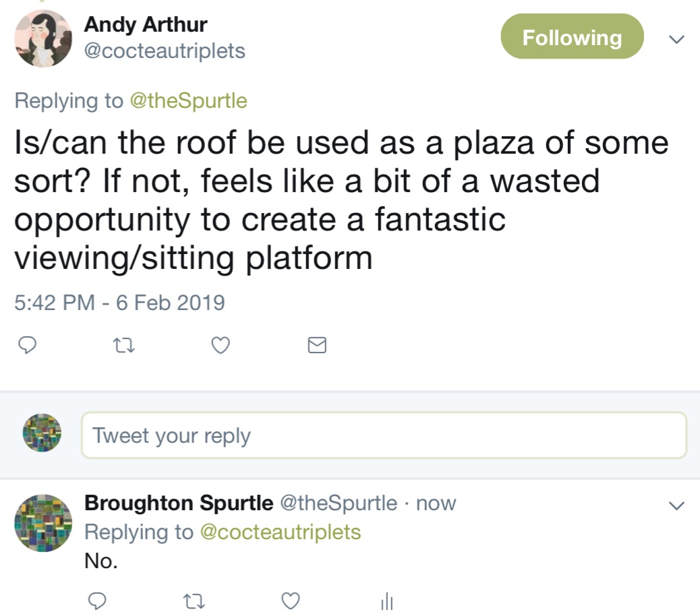
Task: Click into the Tweet your reply field
Action: (x=384, y=435)
